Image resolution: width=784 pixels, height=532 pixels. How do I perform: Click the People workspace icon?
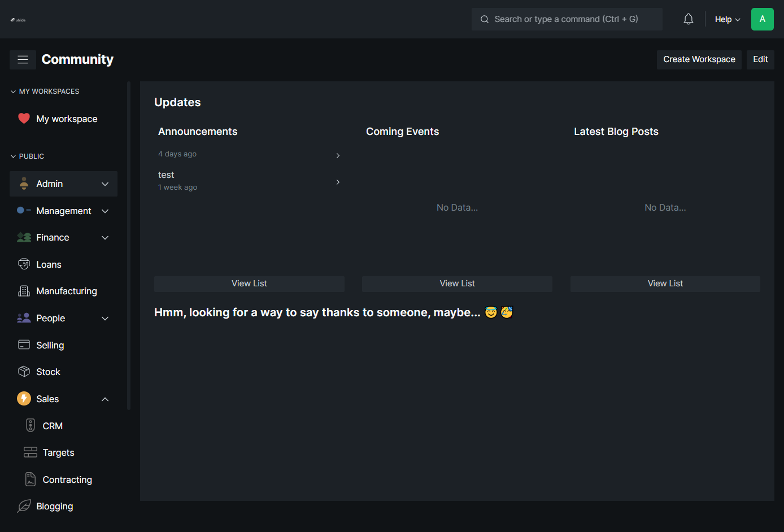[24, 318]
